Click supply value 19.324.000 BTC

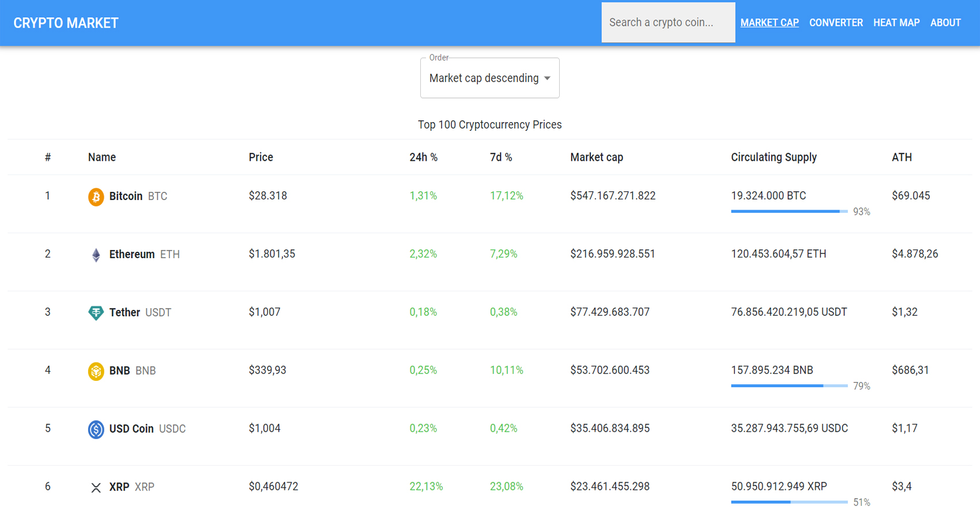(x=768, y=196)
